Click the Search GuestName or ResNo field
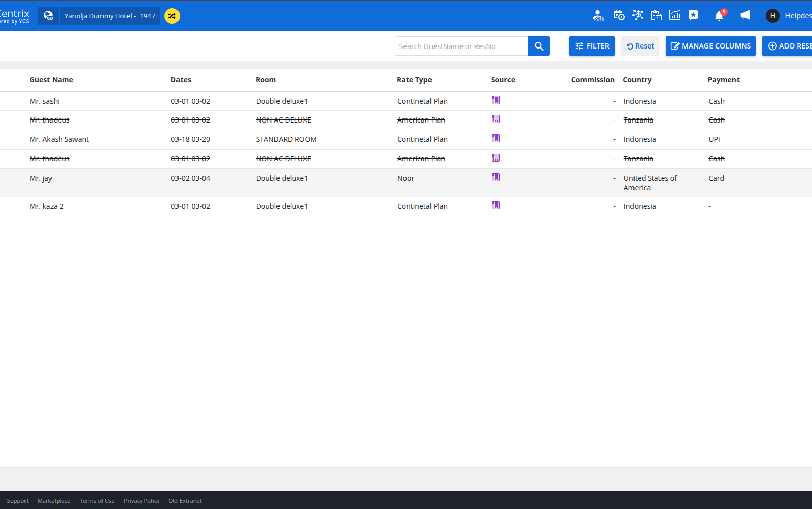This screenshot has width=812, height=509. click(x=461, y=46)
